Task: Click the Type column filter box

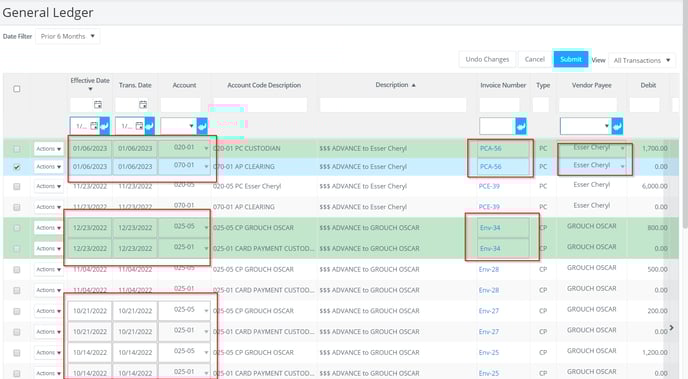Action: (541, 105)
